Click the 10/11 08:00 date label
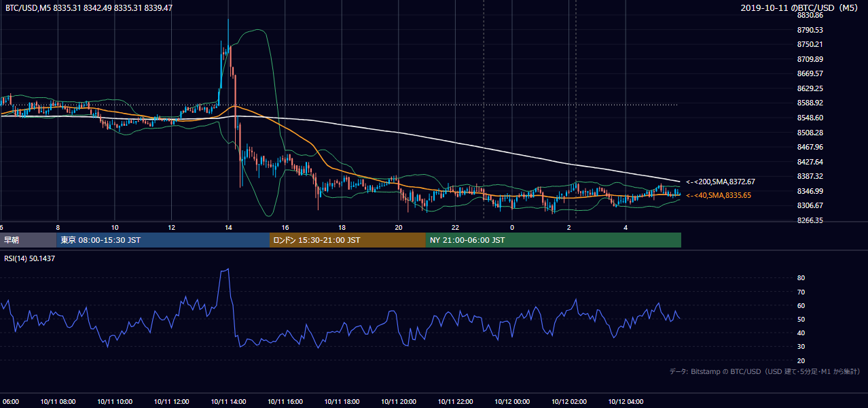 click(x=57, y=402)
